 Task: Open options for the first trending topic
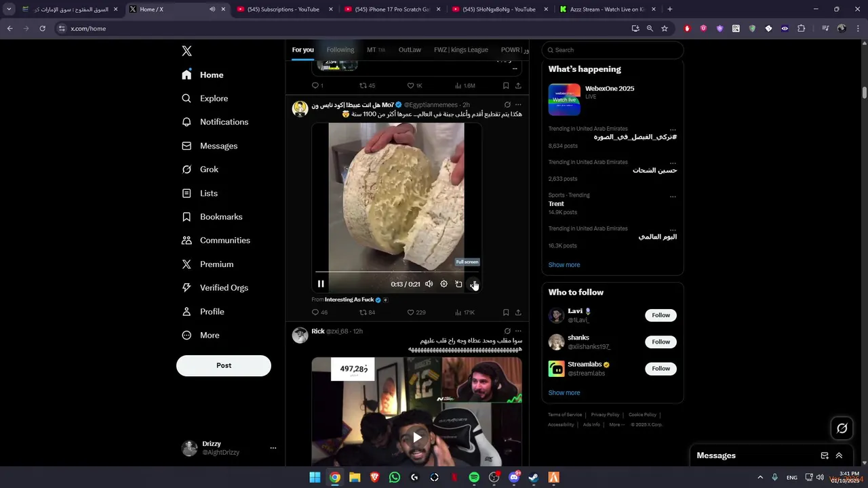point(673,129)
